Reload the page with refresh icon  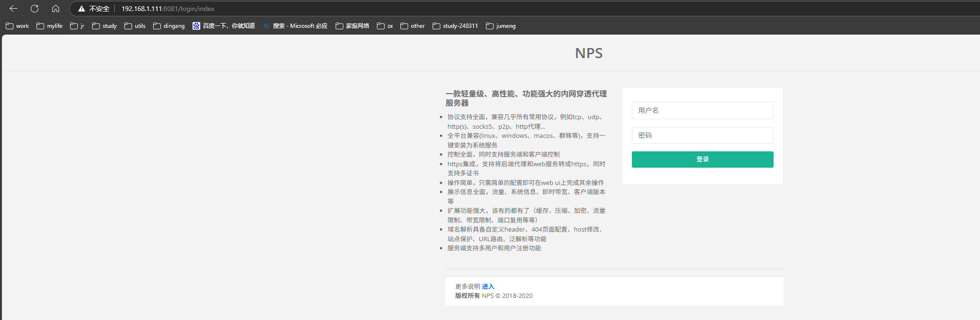pyautogui.click(x=35, y=9)
